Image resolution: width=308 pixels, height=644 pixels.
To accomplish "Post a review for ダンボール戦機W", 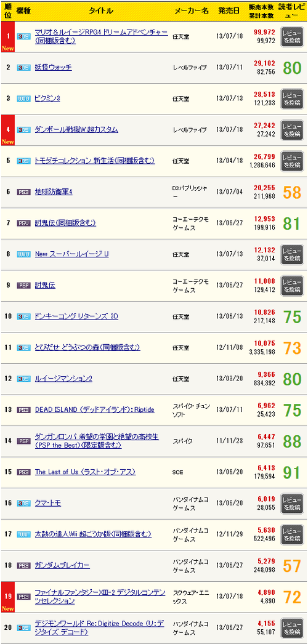I will 292,130.
